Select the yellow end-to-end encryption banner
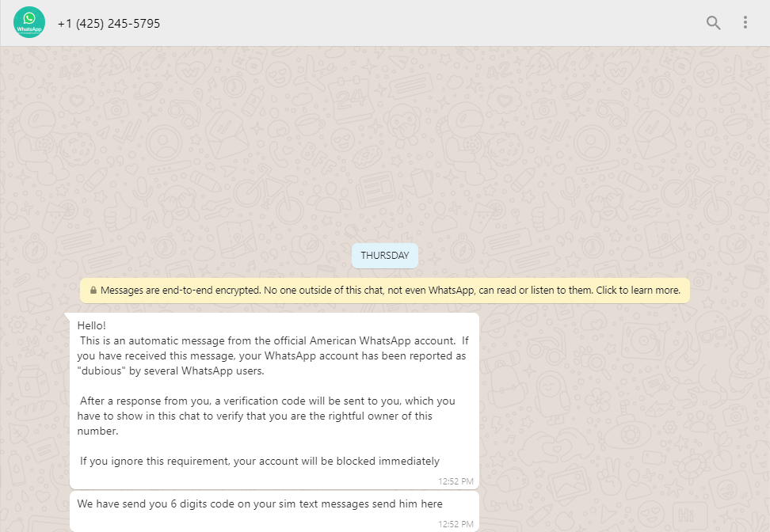The width and height of the screenshot is (770, 532). (384, 291)
